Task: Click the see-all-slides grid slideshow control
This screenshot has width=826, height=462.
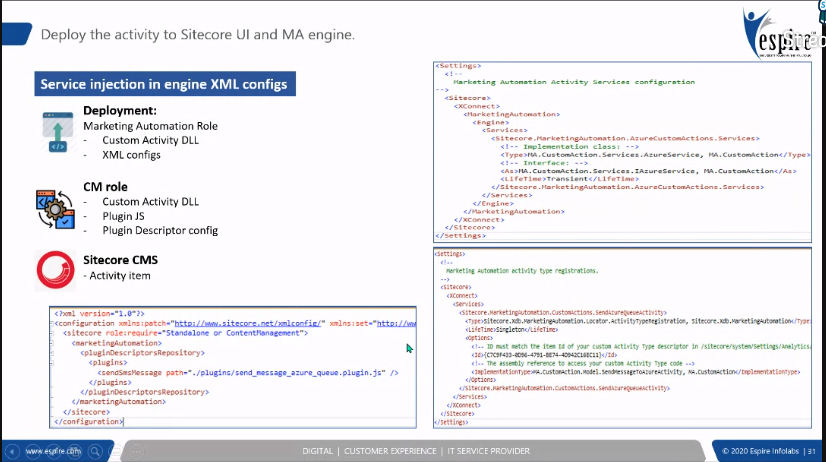Action: (74, 451)
